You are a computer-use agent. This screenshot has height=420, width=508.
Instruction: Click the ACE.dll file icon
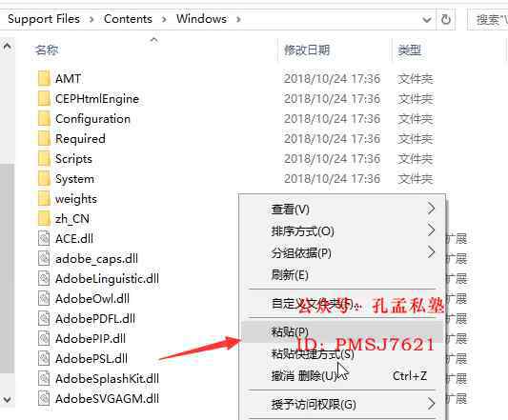(x=44, y=239)
